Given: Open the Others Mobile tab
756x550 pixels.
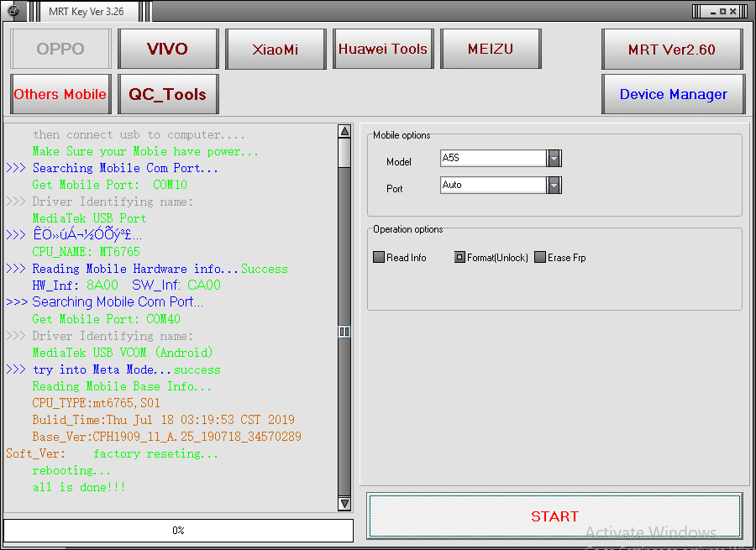Looking at the screenshot, I should coord(60,94).
